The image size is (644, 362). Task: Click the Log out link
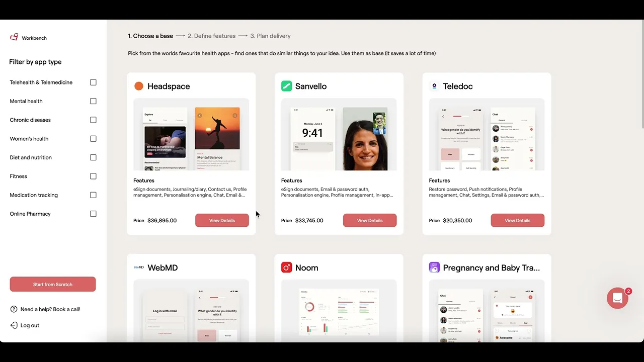tap(30, 325)
